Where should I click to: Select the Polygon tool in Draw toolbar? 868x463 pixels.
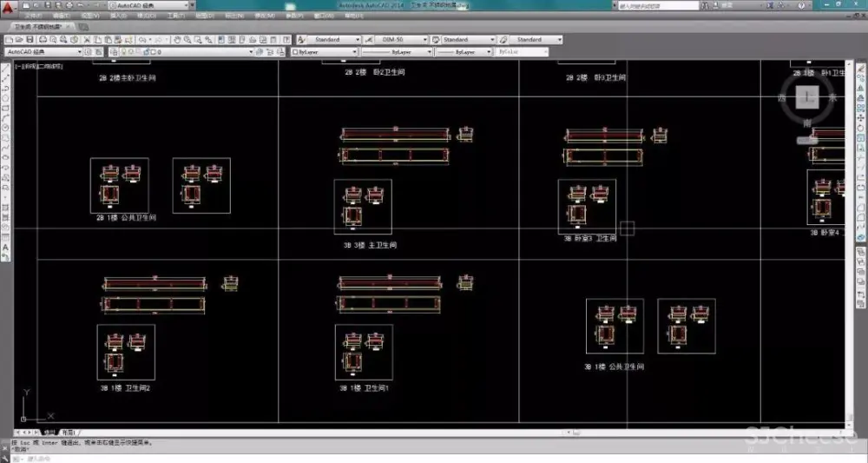[5, 98]
